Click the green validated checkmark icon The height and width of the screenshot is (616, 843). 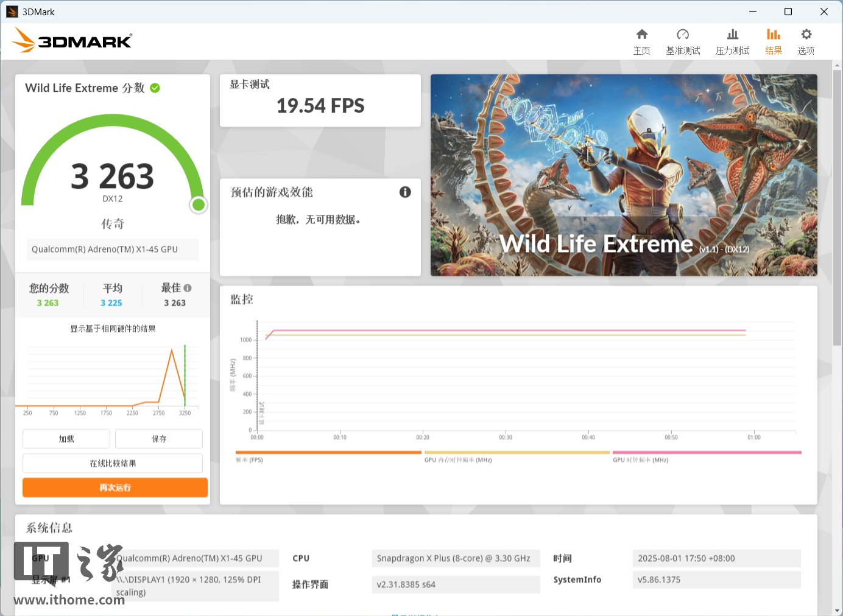(x=155, y=88)
